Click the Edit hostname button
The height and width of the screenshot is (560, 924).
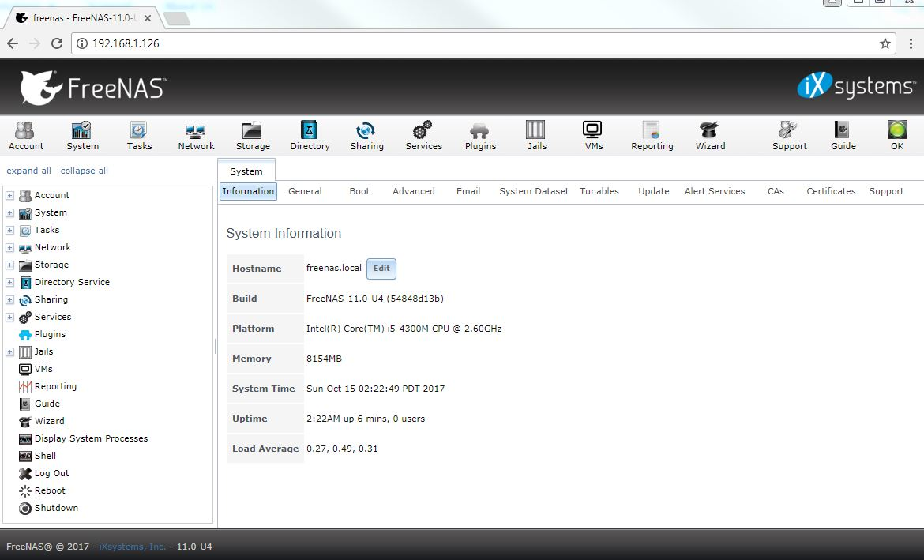381,269
